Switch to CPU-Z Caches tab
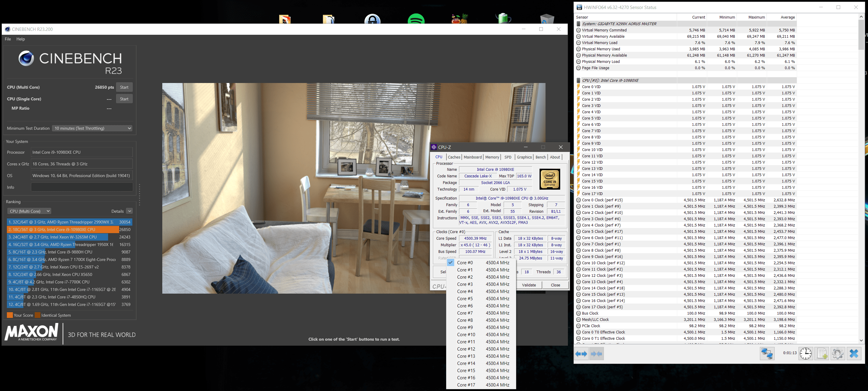The height and width of the screenshot is (391, 868). pos(454,157)
